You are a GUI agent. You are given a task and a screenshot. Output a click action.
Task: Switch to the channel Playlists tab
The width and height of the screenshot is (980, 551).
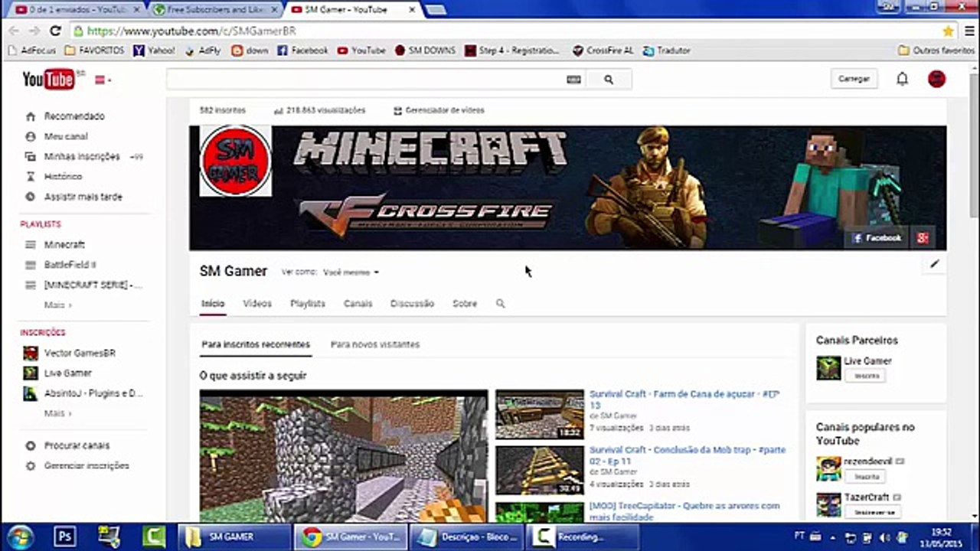(x=308, y=304)
